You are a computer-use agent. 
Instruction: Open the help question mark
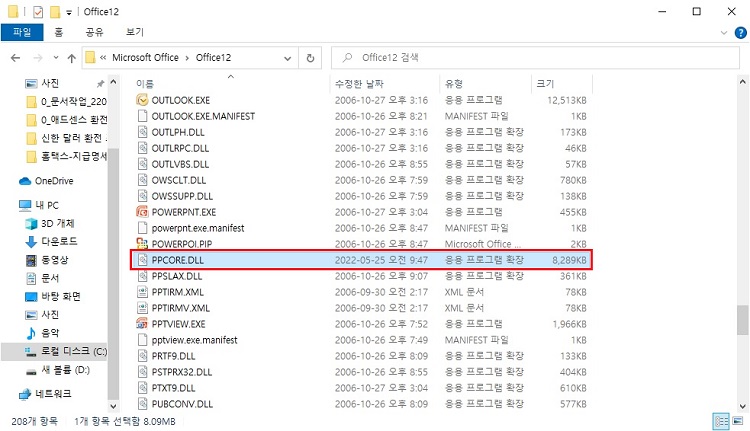(x=740, y=33)
